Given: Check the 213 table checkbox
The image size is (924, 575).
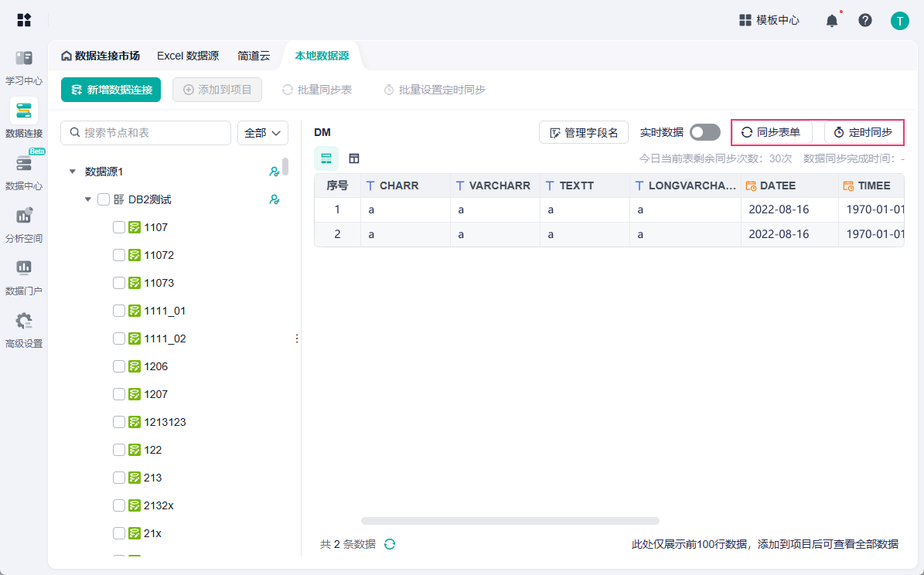Looking at the screenshot, I should click(x=118, y=477).
